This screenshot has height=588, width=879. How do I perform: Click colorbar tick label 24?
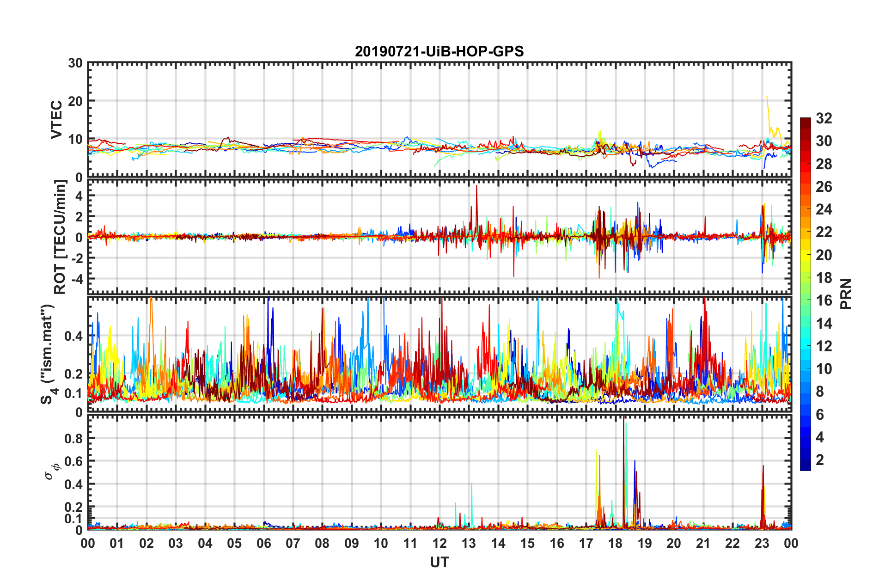click(x=824, y=209)
